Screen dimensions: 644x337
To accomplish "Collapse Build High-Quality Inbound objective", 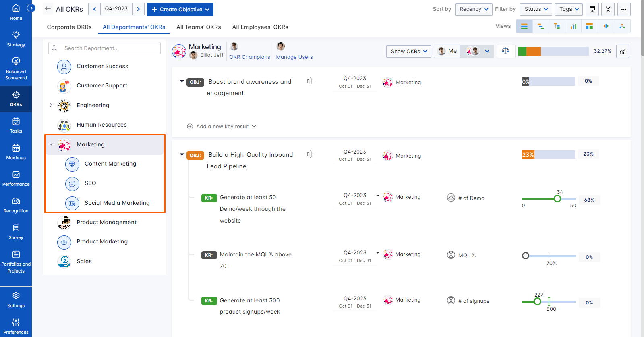I will click(x=182, y=154).
